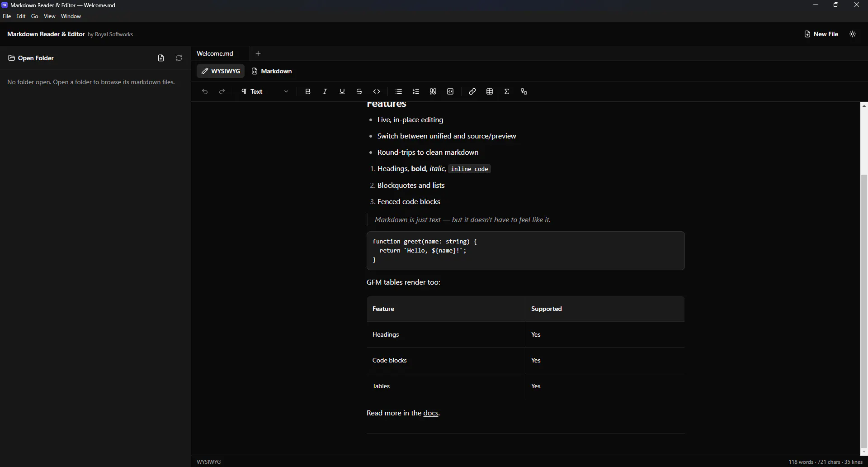Open the Go menu
Screen dimensions: 868x467
[35, 16]
